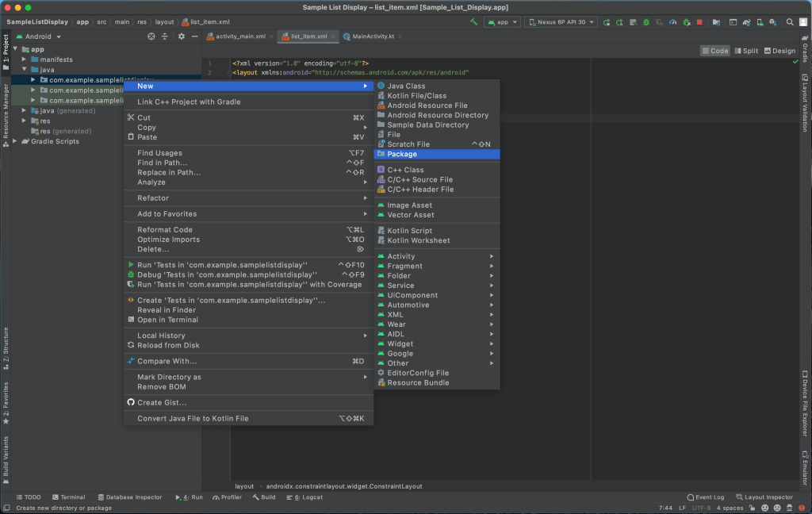Screen dimensions: 812x514
Task: Switch to the activity_main.xml editor tab
Action: point(240,36)
